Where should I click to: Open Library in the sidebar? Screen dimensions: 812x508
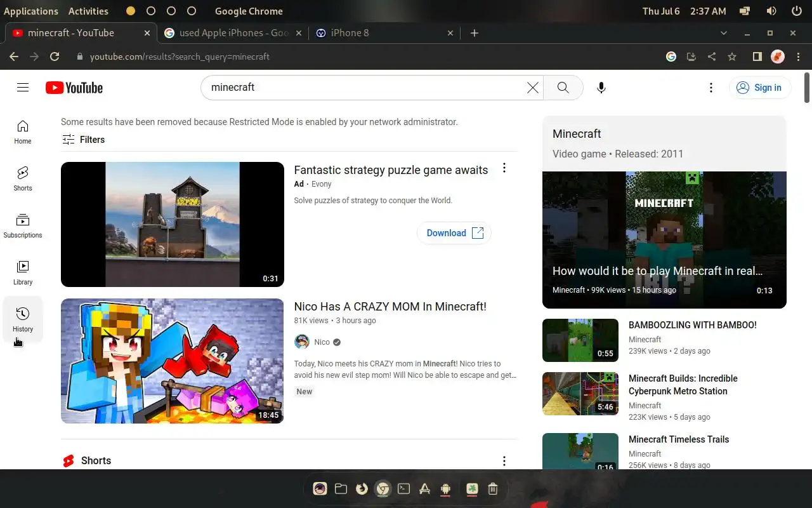[23, 273]
